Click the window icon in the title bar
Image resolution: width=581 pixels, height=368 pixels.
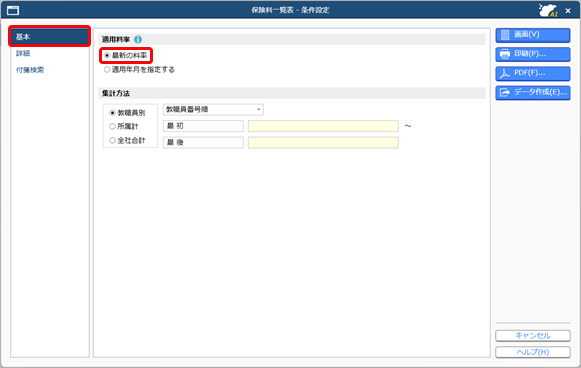click(13, 10)
